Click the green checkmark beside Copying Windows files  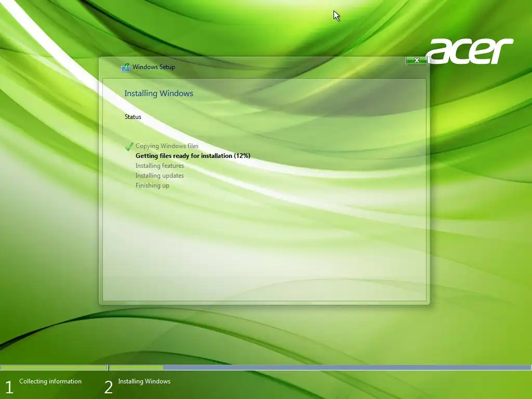pos(129,146)
